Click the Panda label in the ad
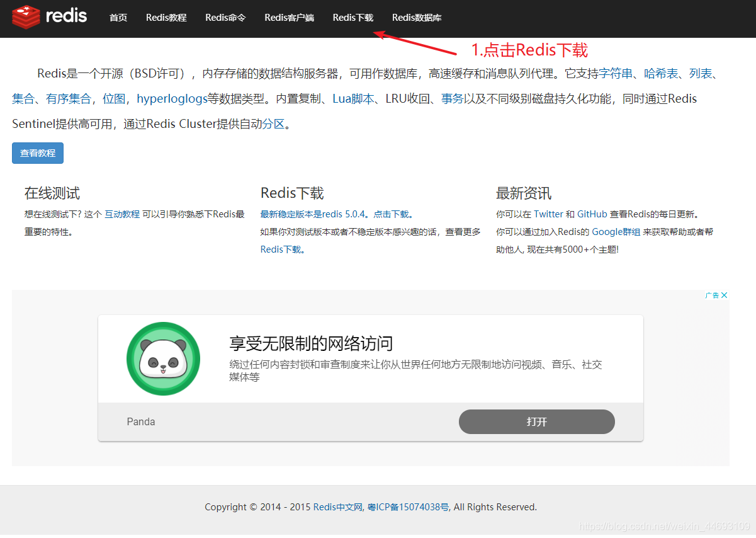The image size is (756, 538). click(x=141, y=422)
